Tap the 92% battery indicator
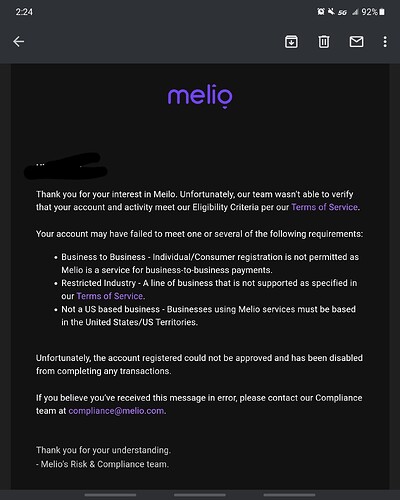The image size is (400, 500). [373, 12]
